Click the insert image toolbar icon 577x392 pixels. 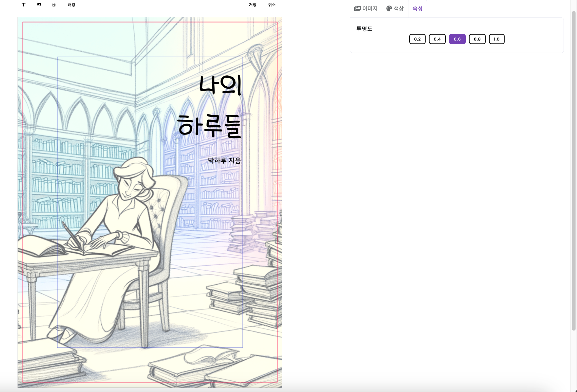click(39, 5)
